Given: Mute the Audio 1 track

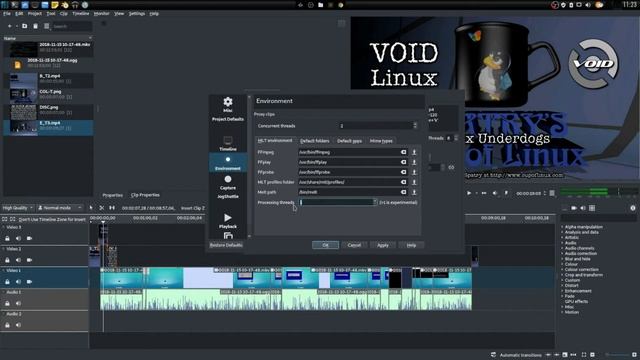Looking at the screenshot, I should click(x=18, y=303).
